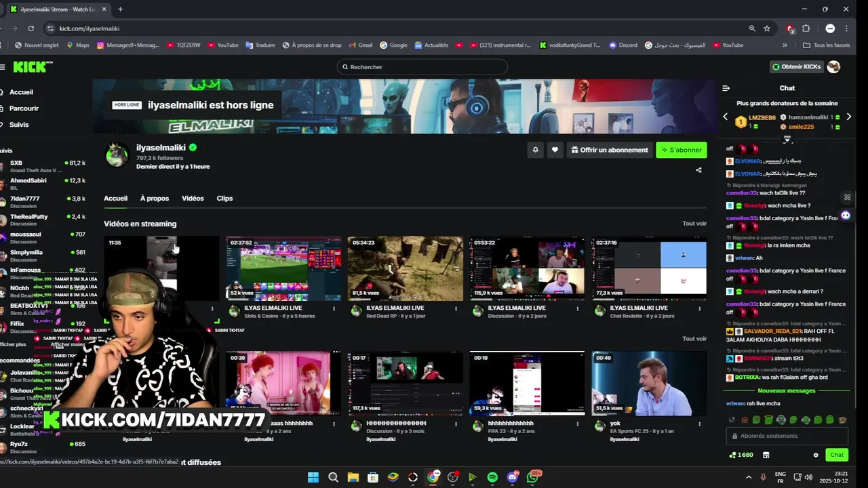Click the purple mascot icon beside chat

(846, 216)
